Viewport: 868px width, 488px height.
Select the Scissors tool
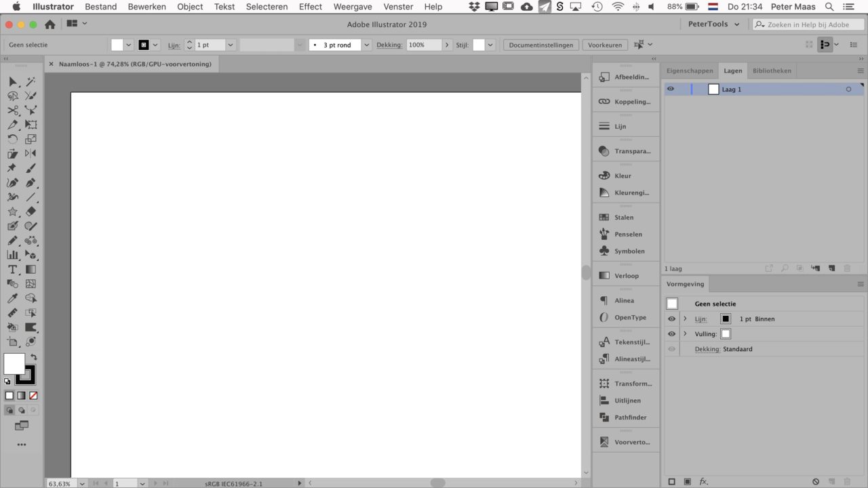tap(13, 110)
